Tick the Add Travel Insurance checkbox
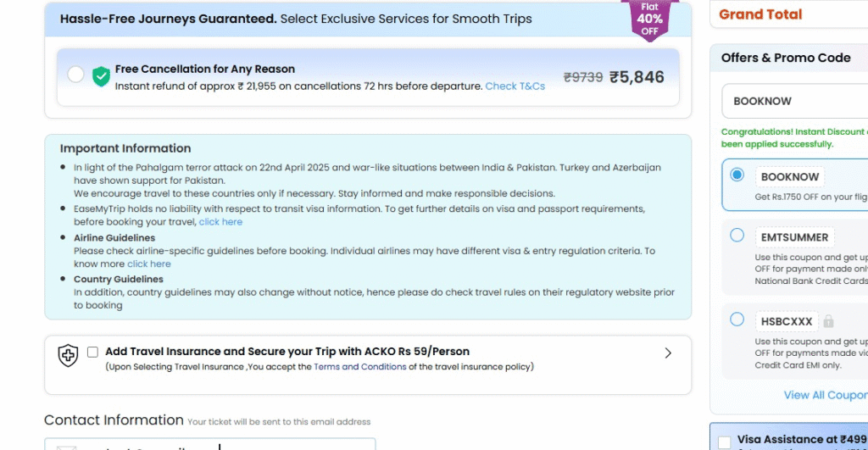The image size is (868, 450). (92, 352)
